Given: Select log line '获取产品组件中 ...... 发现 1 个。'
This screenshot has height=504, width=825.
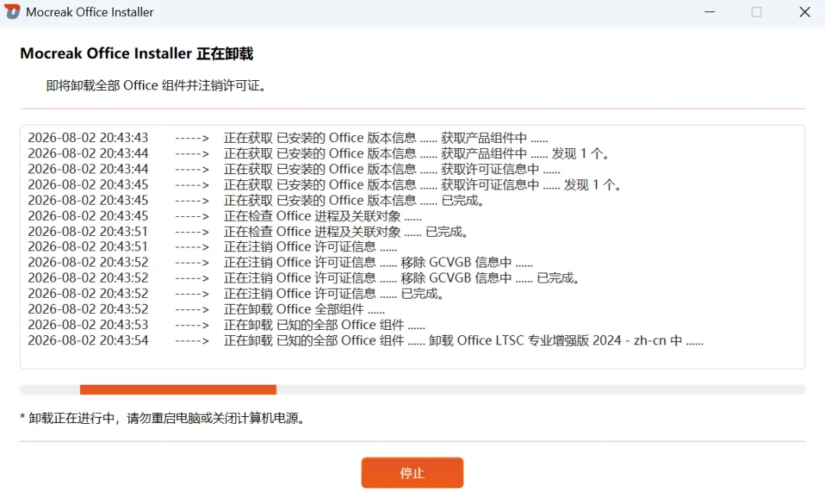Looking at the screenshot, I should [x=319, y=153].
